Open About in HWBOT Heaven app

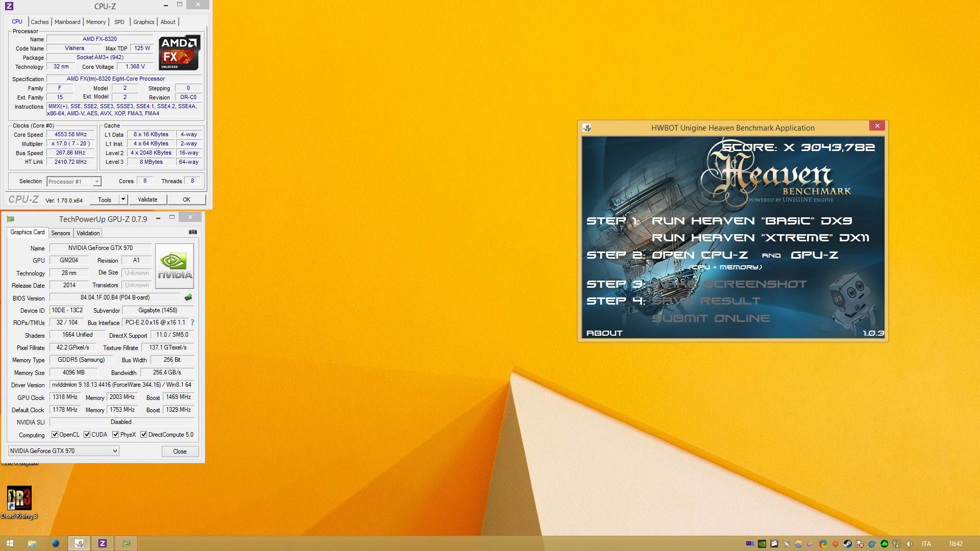pos(604,333)
